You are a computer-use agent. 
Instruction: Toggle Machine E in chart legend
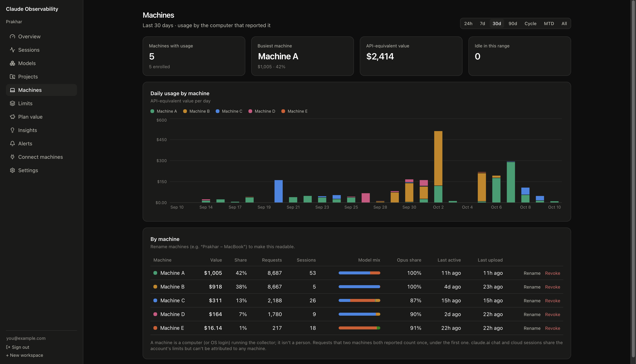(x=294, y=111)
